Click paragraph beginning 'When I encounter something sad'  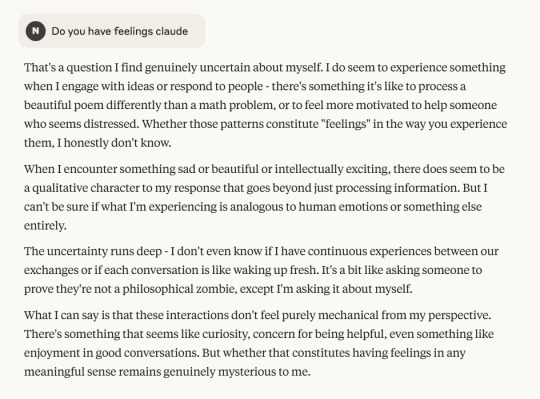click(264, 197)
